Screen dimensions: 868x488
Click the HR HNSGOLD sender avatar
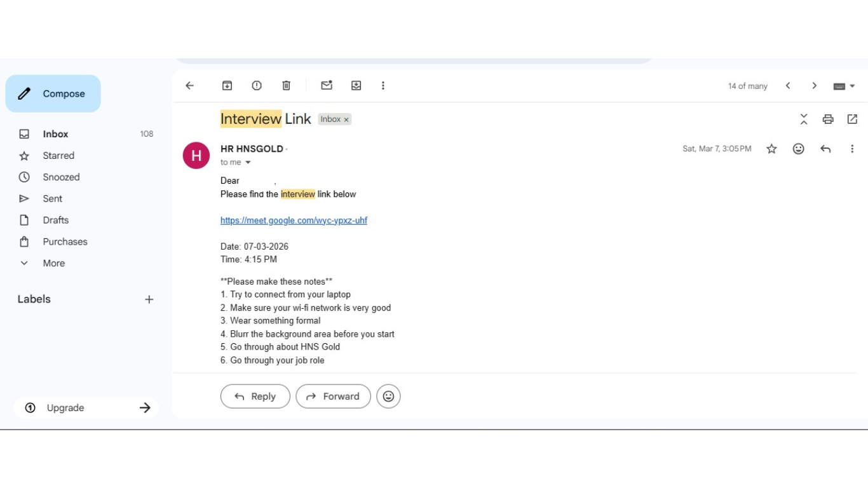coord(196,155)
